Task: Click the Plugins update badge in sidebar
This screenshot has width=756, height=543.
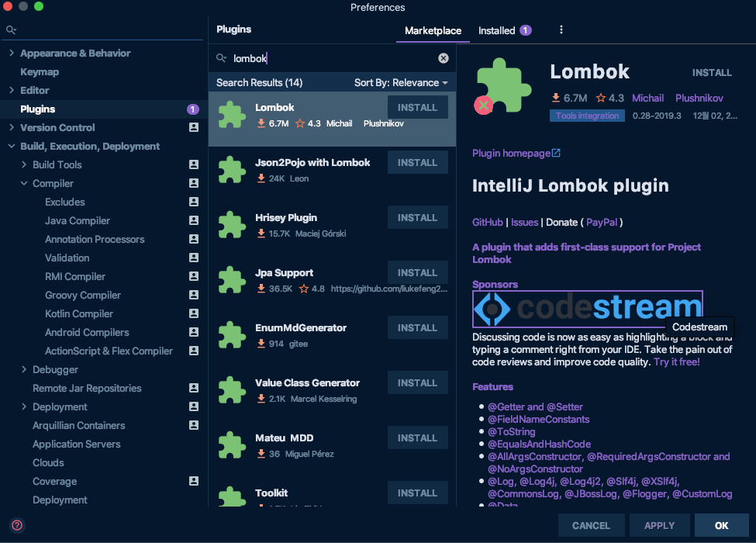Action: 193,109
